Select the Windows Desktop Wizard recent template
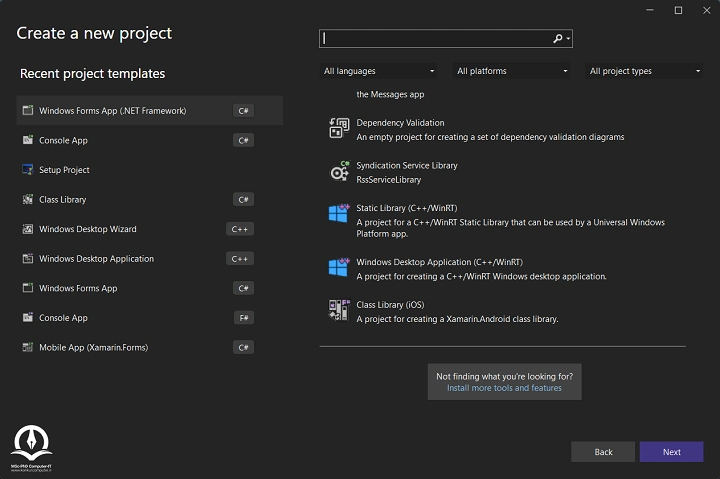This screenshot has height=479, width=720. (150, 229)
